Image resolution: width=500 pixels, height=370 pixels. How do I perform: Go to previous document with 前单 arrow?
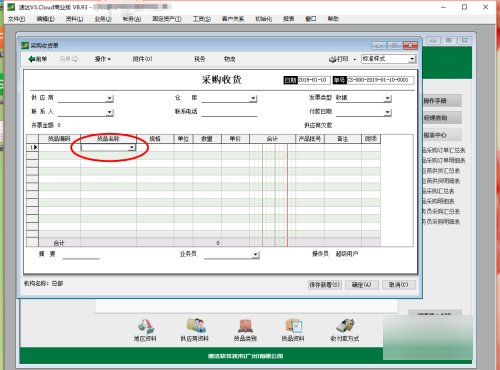click(38, 59)
